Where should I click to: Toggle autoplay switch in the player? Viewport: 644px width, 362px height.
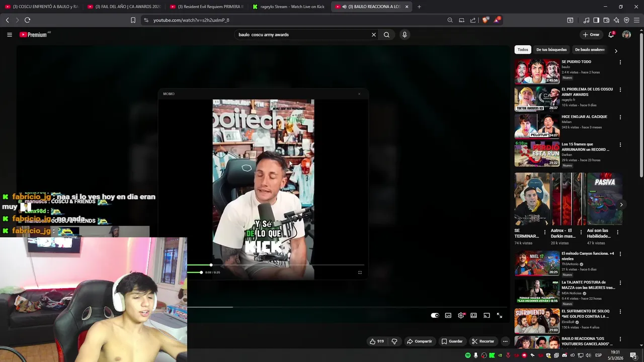[435, 315]
